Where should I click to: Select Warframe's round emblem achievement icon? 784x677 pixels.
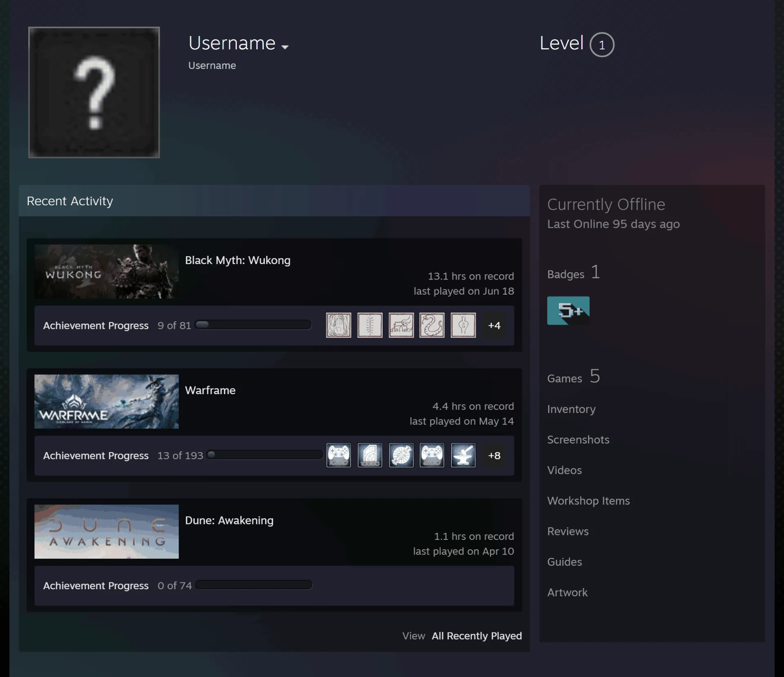[x=401, y=455]
